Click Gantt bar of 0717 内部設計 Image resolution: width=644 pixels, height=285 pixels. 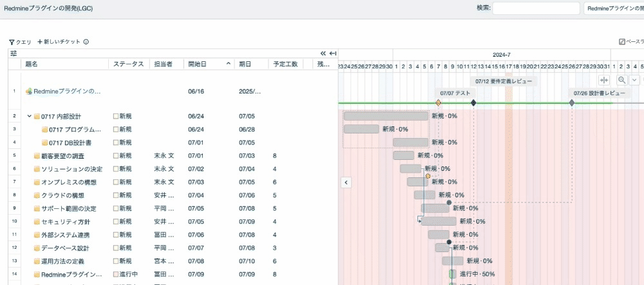[386, 116]
